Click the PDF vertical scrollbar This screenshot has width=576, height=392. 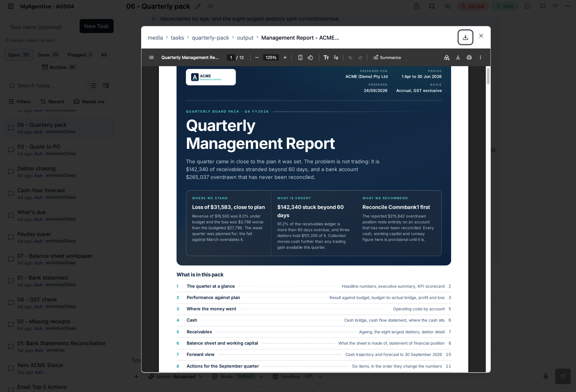point(488,76)
